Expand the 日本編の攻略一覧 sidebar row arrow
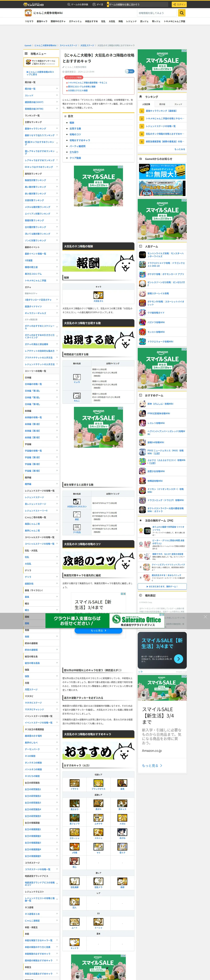 click(x=57, y=384)
